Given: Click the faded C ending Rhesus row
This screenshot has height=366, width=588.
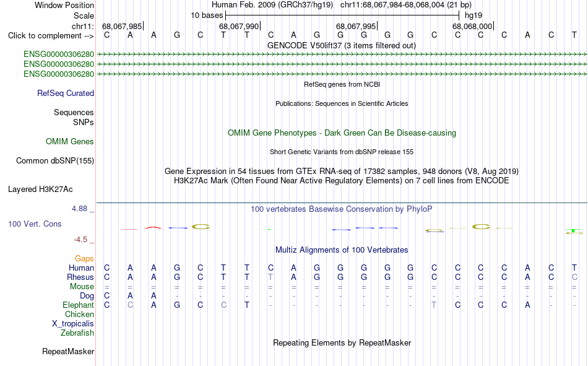Looking at the screenshot, I should pyautogui.click(x=574, y=277).
